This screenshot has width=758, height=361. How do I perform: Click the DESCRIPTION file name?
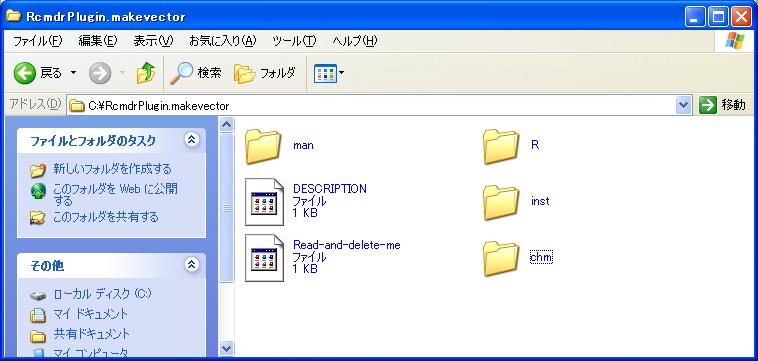330,189
